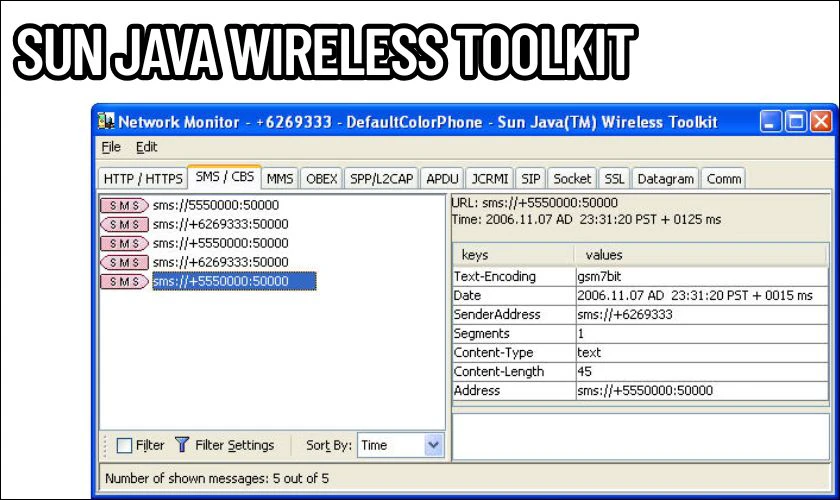Click the Network Monitor app icon in title bar
Screen dimensions: 840x500
(x=106, y=121)
